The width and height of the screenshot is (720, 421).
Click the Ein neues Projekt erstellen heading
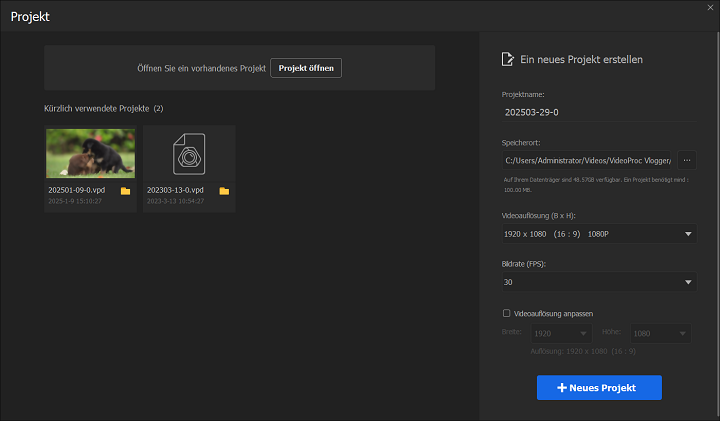pos(581,60)
